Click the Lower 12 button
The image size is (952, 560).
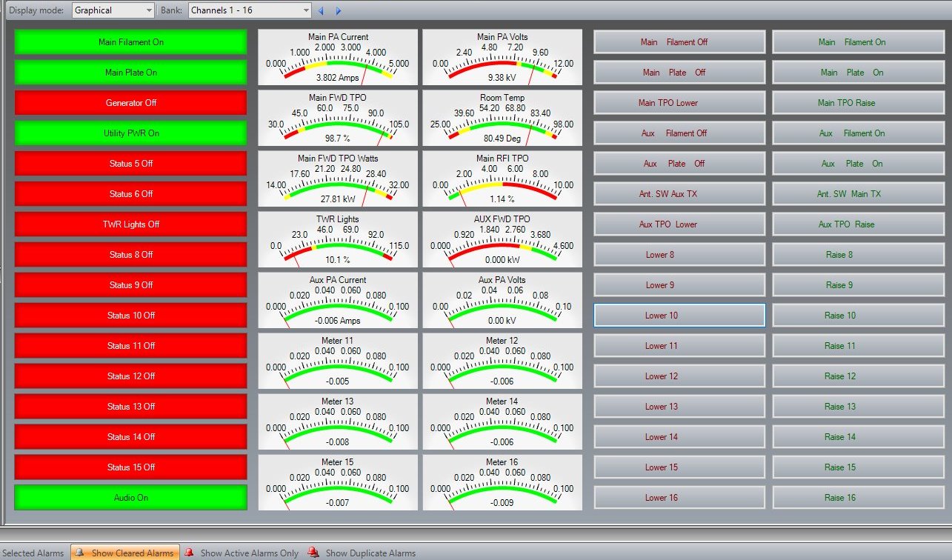coord(679,376)
